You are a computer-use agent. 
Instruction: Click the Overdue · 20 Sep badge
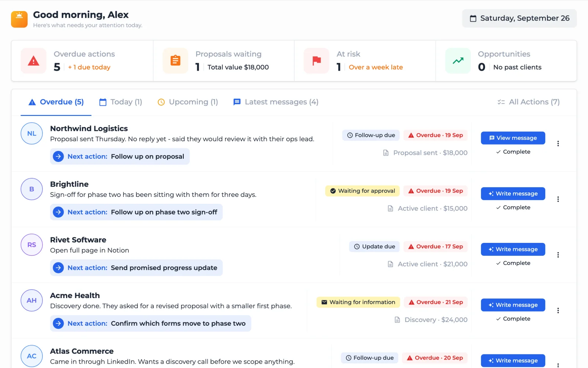click(x=435, y=358)
